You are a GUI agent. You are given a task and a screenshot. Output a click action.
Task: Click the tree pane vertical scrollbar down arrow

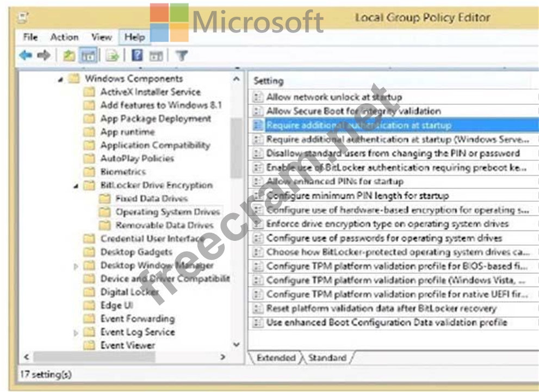point(237,344)
